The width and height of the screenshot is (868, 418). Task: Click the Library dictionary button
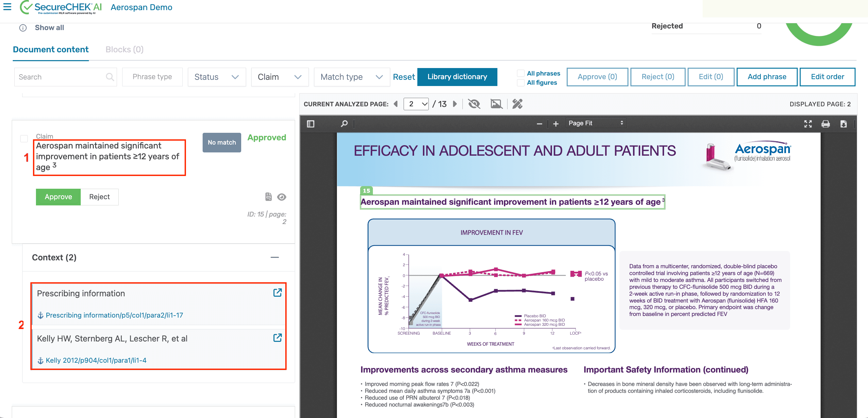click(457, 77)
